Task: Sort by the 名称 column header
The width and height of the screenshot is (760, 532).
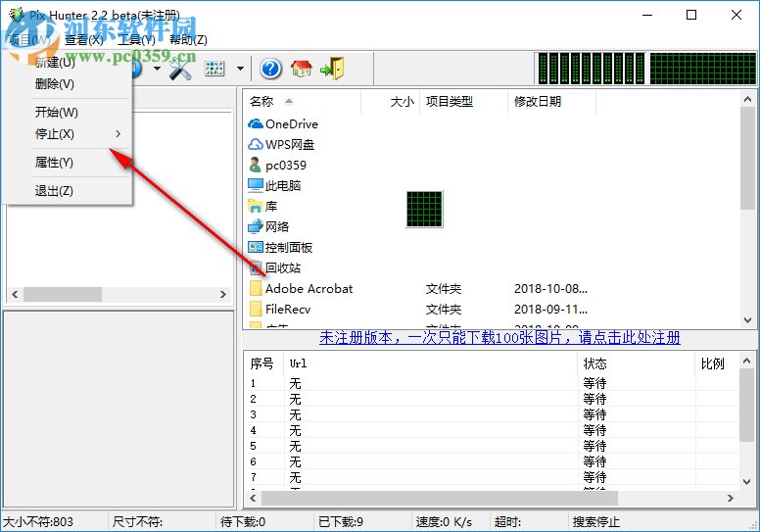Action: point(302,101)
